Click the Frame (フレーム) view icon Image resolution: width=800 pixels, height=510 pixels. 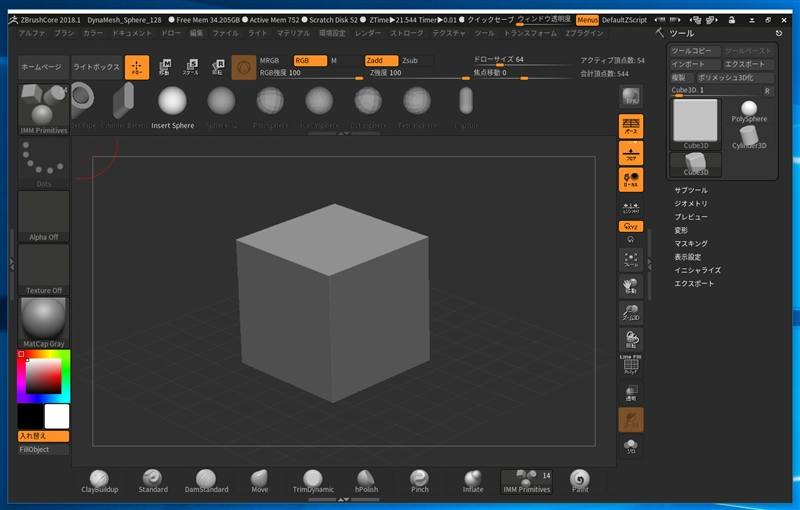[631, 259]
